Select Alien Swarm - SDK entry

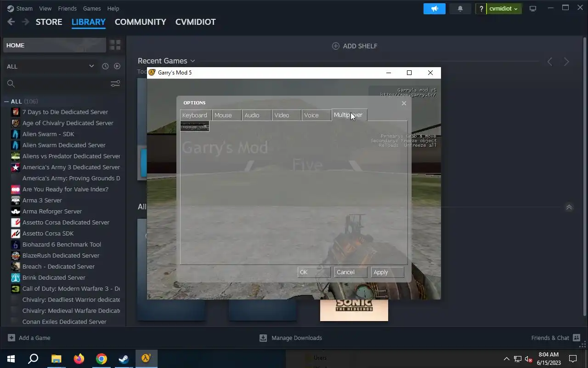coord(48,134)
